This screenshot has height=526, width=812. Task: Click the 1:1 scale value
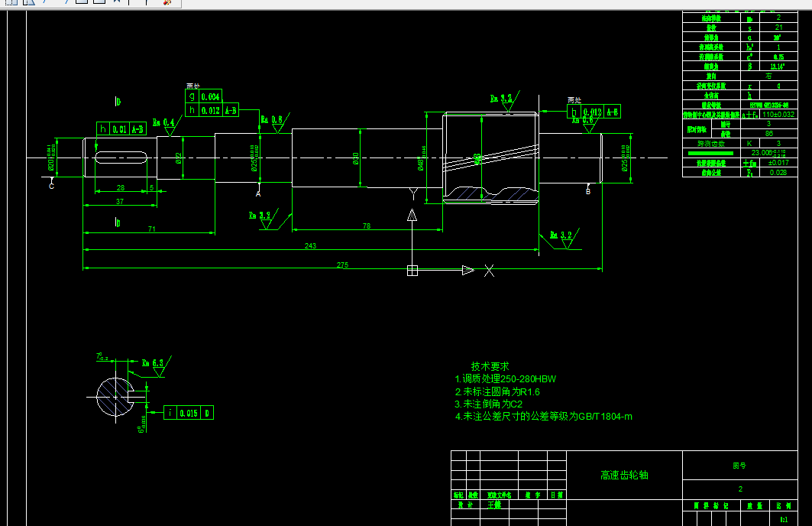click(784, 519)
